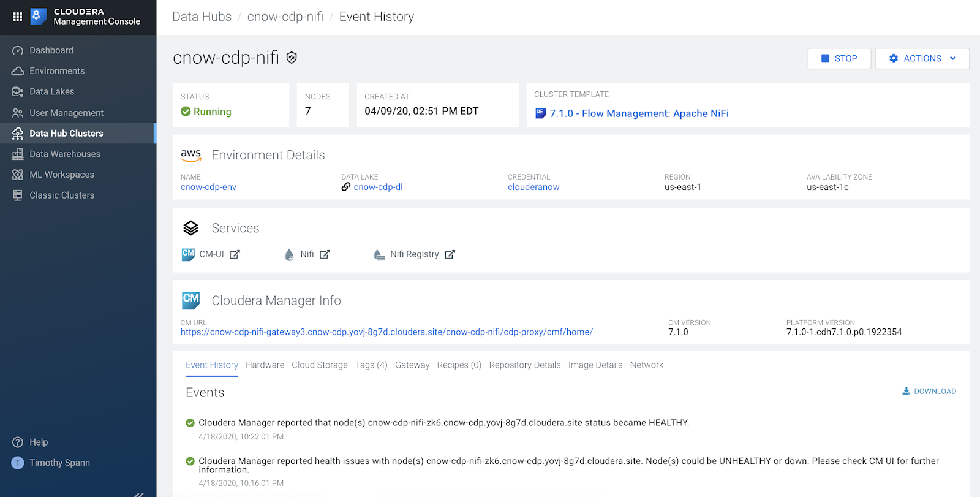Open Data Warehouses page
This screenshot has height=497, width=980.
pos(65,154)
